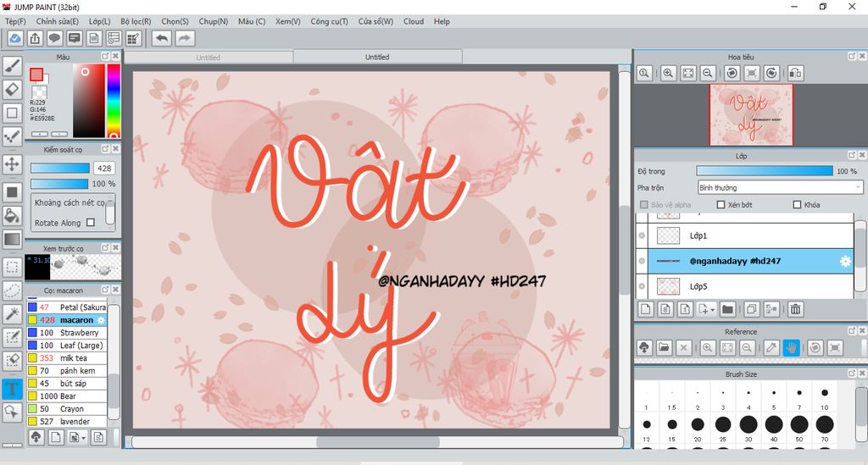Zoom out in the Navigator panel

(708, 73)
